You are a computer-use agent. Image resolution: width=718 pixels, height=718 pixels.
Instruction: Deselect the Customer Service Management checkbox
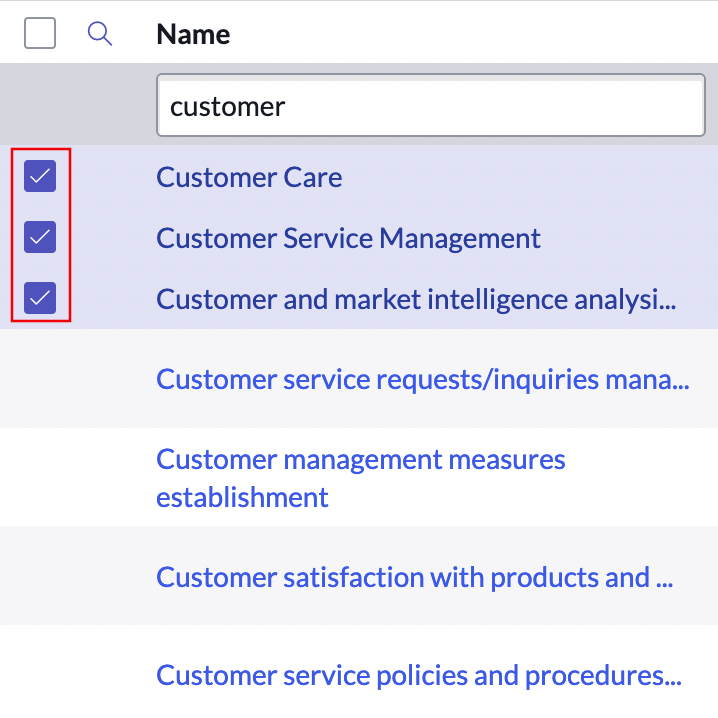point(40,238)
